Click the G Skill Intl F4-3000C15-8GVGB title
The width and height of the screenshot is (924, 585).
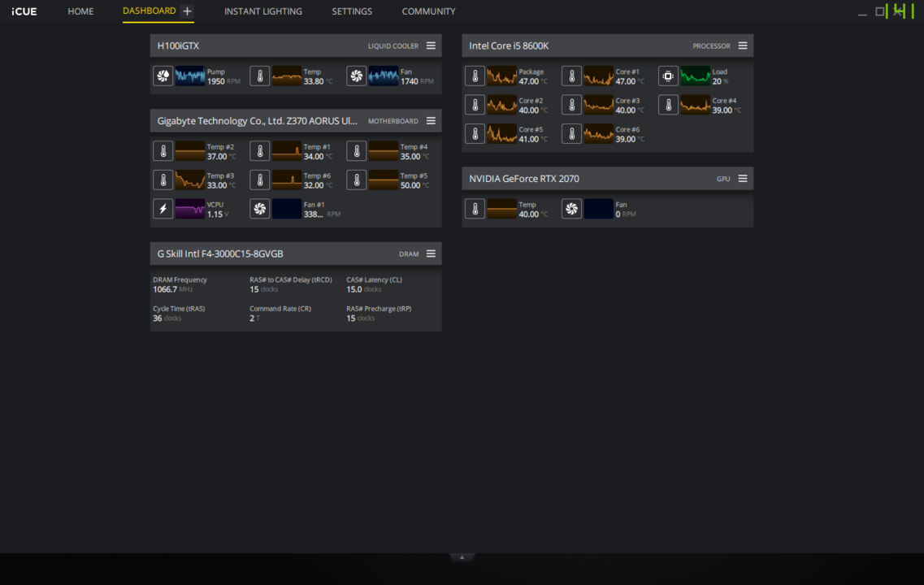220,254
